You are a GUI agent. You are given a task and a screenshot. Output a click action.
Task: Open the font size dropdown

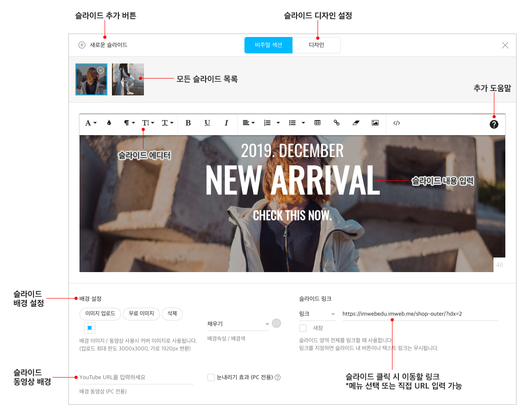[148, 123]
